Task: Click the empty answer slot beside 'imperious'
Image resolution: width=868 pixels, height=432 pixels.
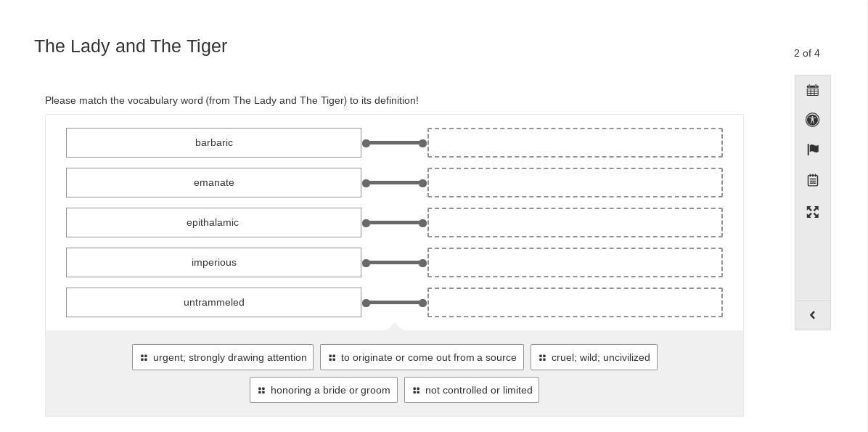Action: (x=575, y=263)
